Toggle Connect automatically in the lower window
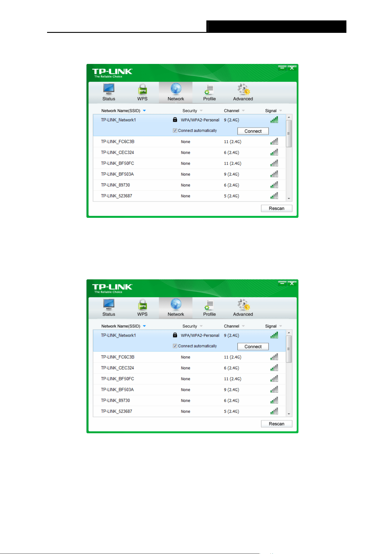Viewport: 392px width, 554px height. point(175,346)
